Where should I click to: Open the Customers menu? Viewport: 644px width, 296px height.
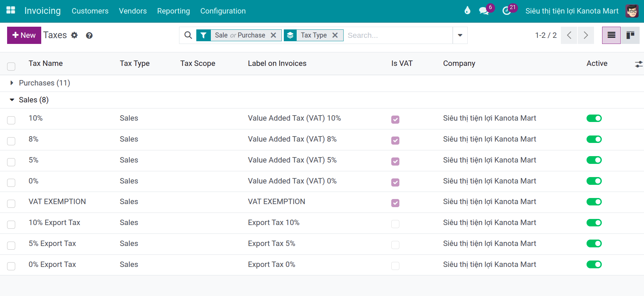[90, 11]
